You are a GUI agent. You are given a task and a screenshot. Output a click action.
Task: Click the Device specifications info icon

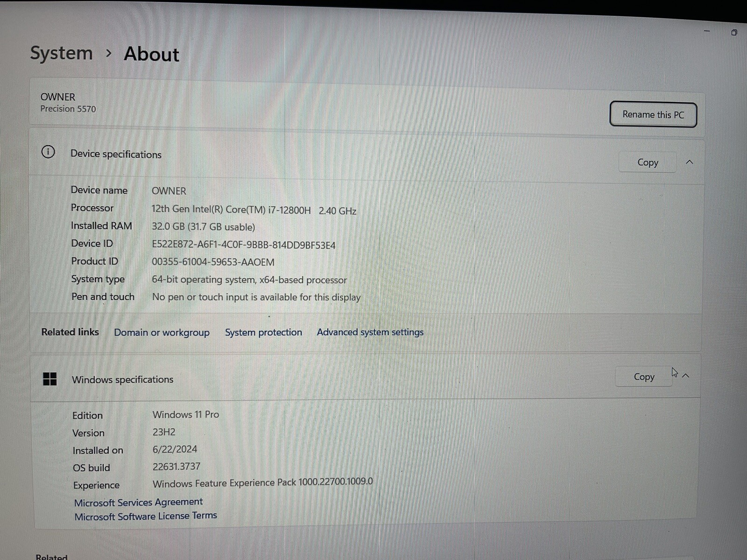pos(48,152)
